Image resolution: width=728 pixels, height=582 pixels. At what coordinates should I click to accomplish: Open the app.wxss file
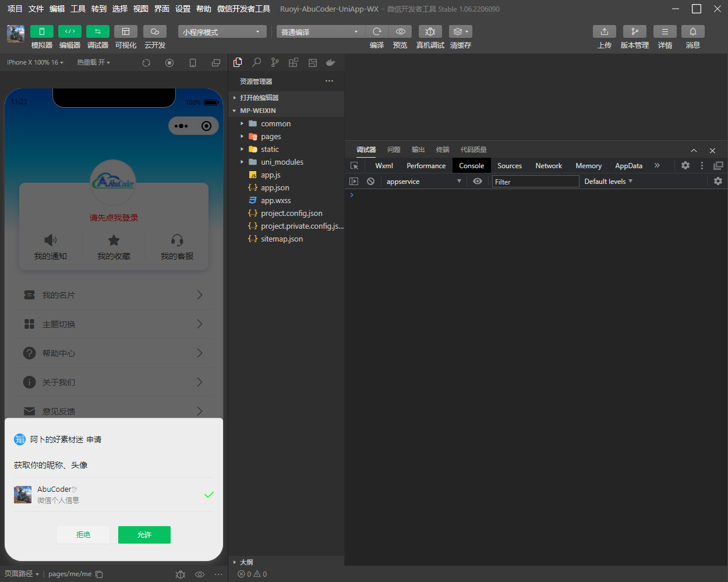[x=286, y=200]
